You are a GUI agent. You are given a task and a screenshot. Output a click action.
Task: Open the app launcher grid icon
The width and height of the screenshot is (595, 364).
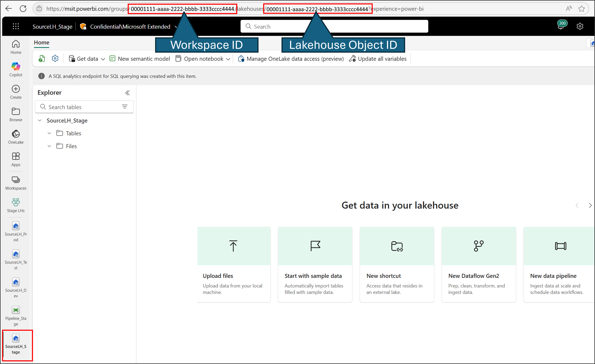click(16, 26)
